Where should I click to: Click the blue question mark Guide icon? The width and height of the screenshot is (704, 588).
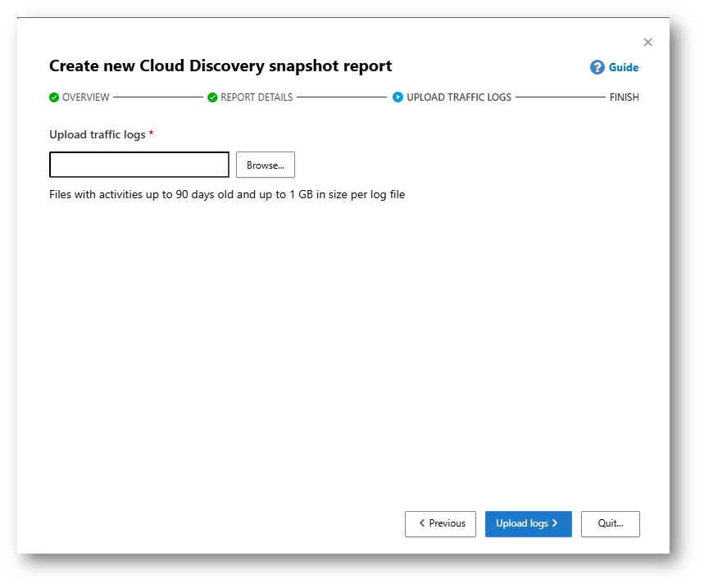coord(597,67)
